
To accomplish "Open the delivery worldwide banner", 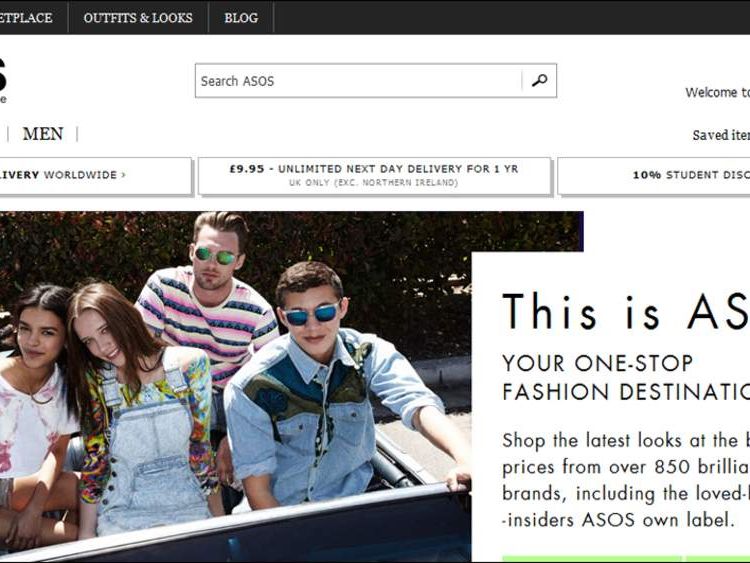I will tap(95, 176).
